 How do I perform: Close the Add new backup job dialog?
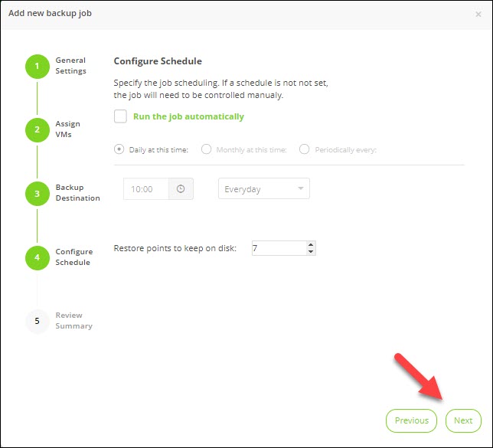(x=478, y=14)
